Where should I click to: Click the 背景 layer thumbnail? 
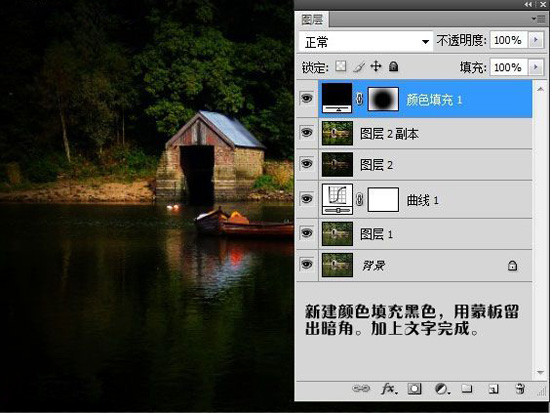tap(337, 265)
